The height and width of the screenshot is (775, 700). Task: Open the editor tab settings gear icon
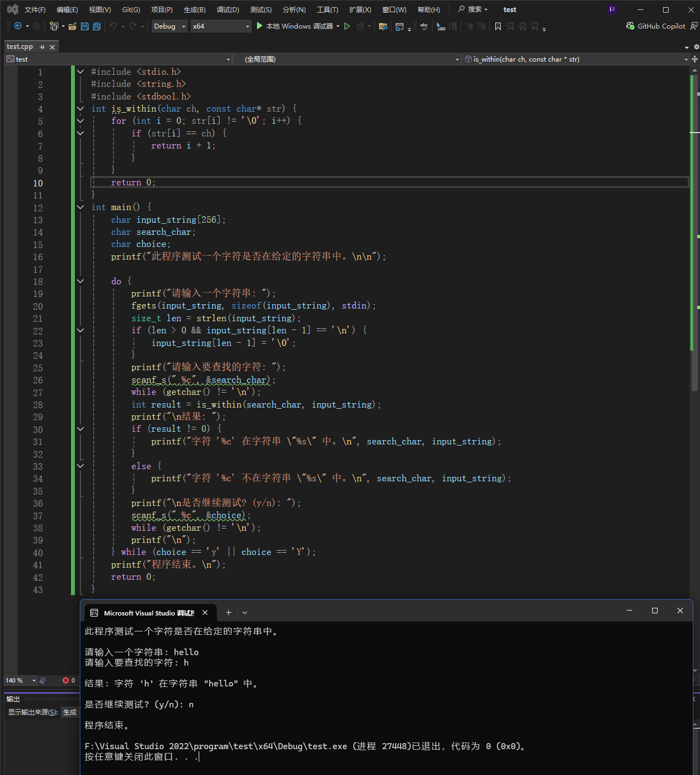click(696, 47)
